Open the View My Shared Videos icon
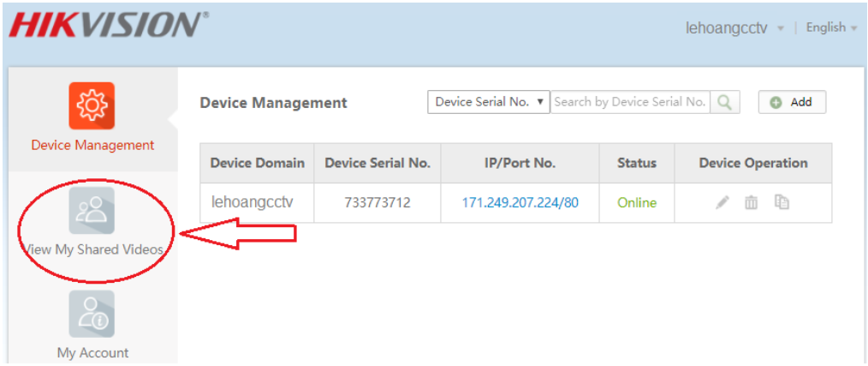Viewport: 868px width, 366px height. coord(92,210)
